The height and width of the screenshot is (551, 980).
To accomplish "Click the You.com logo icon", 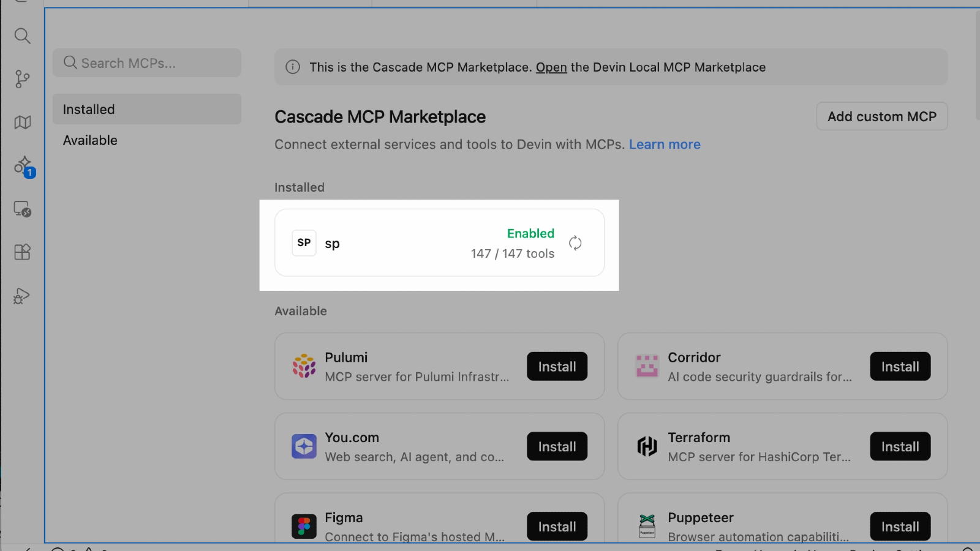I will 304,446.
